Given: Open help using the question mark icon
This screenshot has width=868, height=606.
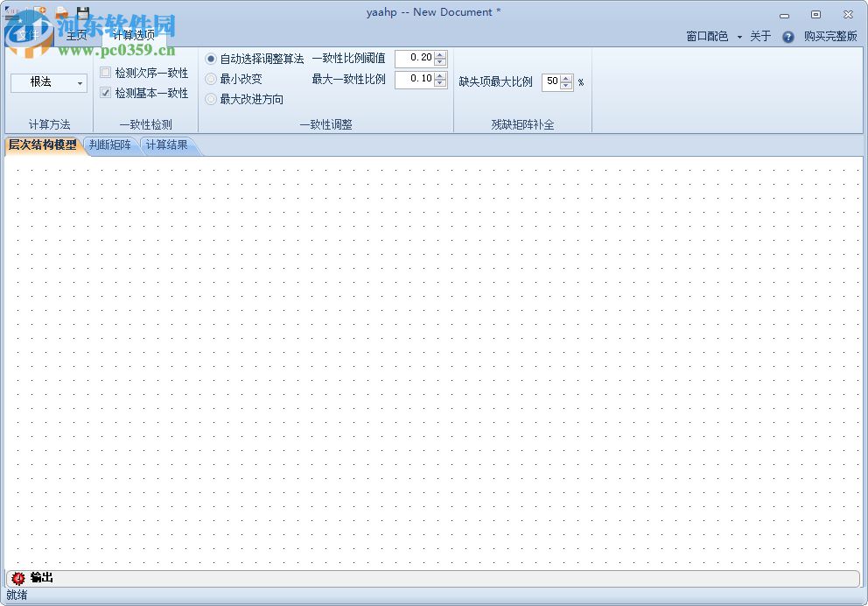Looking at the screenshot, I should (787, 37).
